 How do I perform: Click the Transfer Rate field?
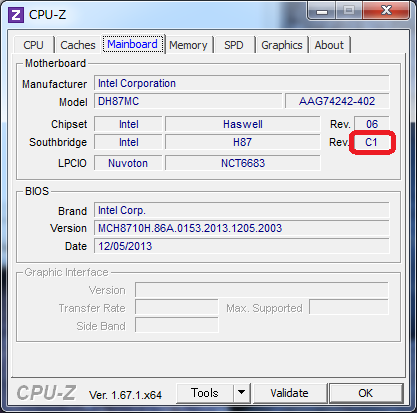point(177,308)
